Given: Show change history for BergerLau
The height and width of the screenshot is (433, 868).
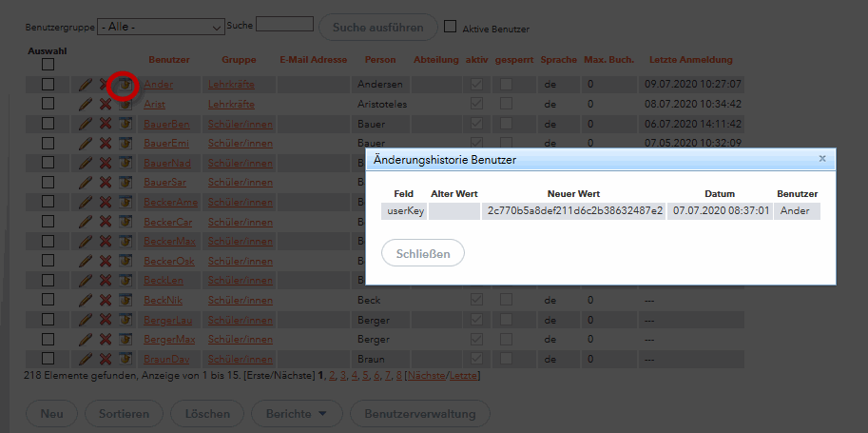Looking at the screenshot, I should tap(125, 320).
